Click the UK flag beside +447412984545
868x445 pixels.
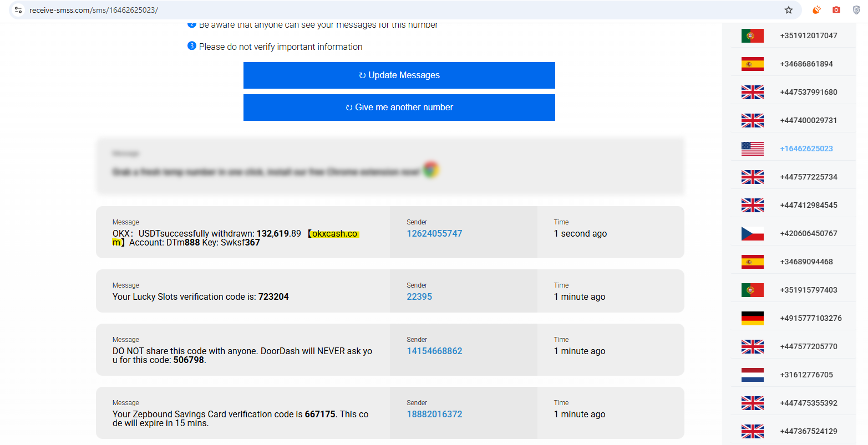pos(753,205)
